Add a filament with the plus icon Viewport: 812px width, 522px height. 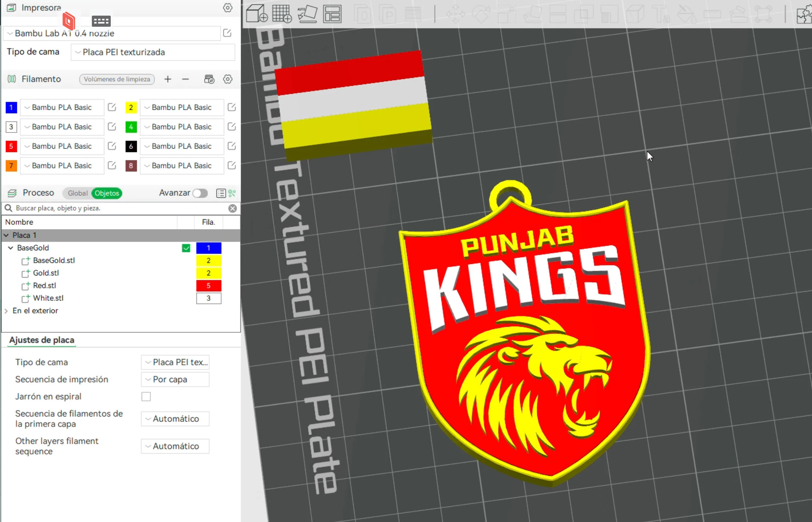[x=168, y=79]
